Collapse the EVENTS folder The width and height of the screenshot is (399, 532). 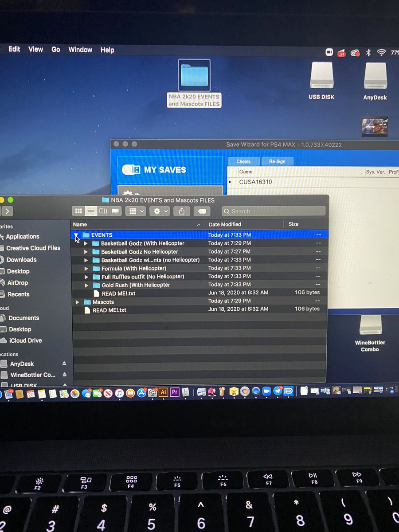[76, 235]
